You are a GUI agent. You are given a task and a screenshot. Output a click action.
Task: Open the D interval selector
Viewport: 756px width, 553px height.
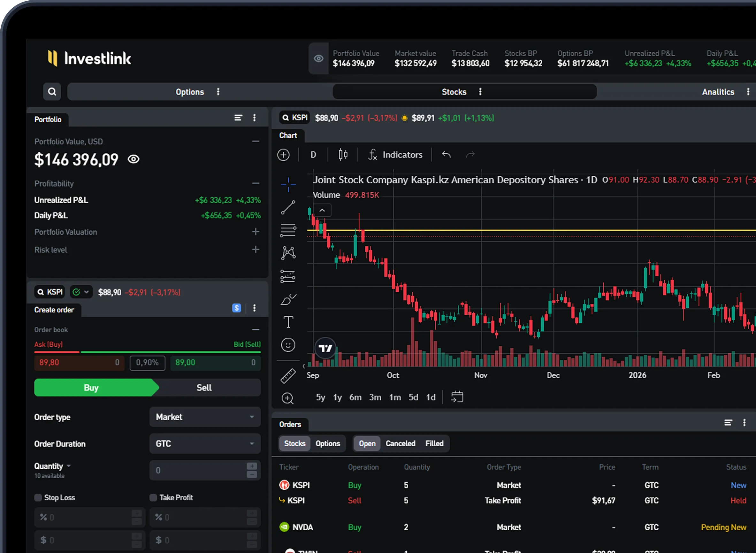click(x=313, y=155)
